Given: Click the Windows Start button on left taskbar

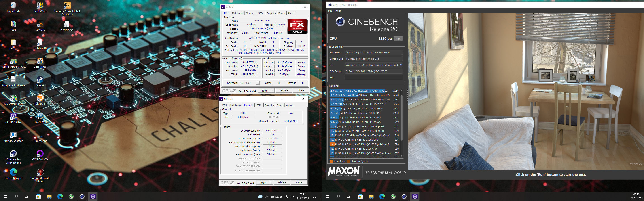Looking at the screenshot, I should [5, 197].
